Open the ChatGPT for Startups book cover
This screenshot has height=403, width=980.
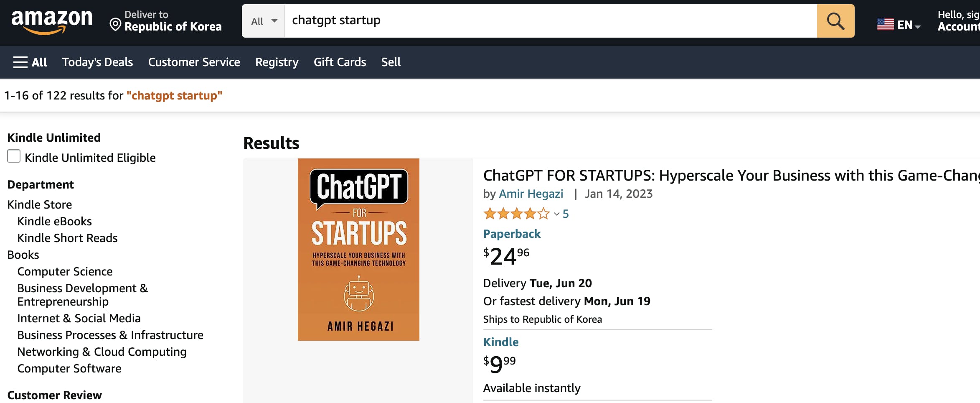tap(358, 249)
